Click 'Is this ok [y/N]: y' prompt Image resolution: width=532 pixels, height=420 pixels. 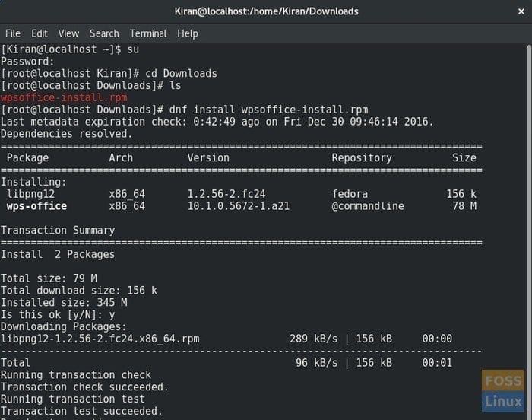(58, 315)
